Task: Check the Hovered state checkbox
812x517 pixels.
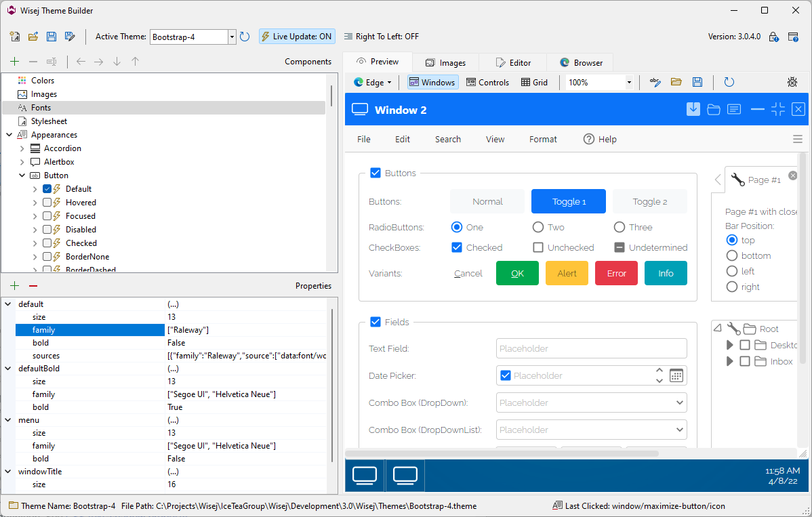Action: click(47, 203)
